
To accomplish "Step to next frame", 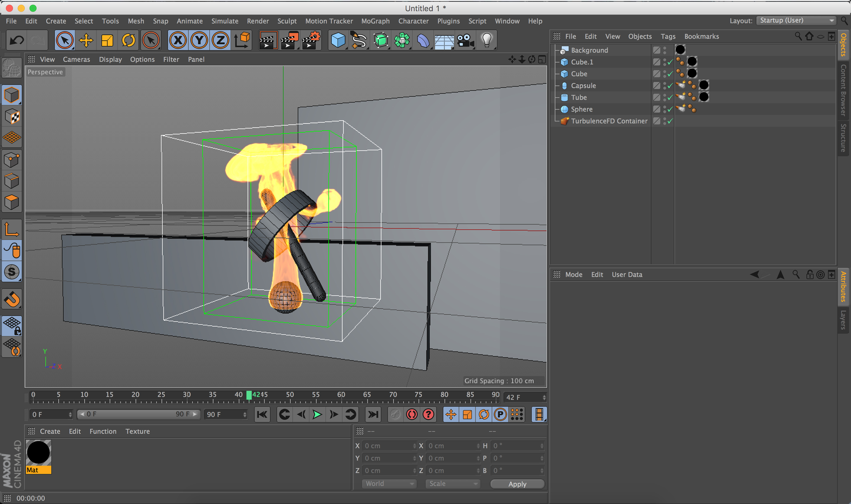I will (x=334, y=414).
